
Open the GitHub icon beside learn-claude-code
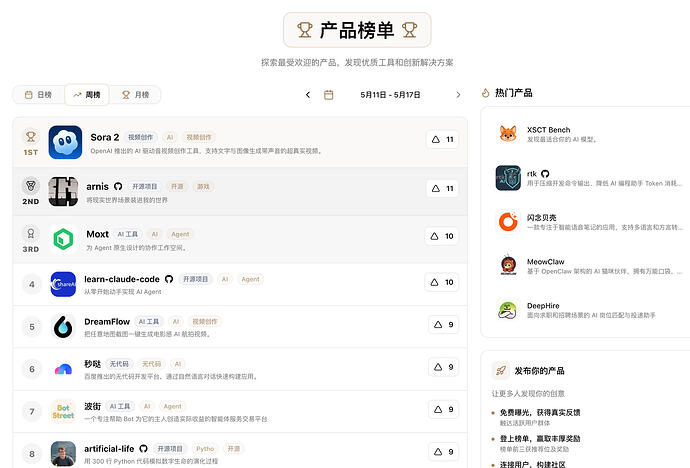(169, 279)
